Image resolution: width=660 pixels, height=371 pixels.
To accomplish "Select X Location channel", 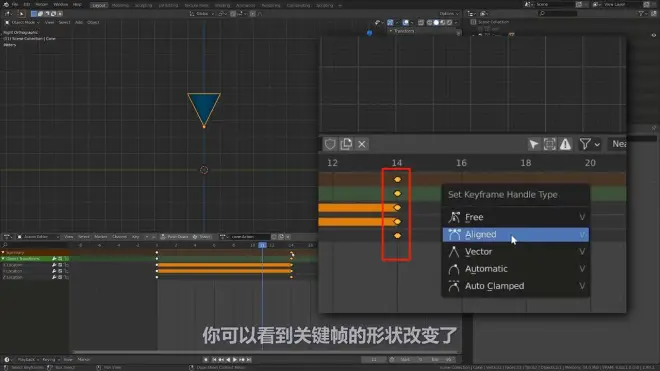I will coord(13,265).
